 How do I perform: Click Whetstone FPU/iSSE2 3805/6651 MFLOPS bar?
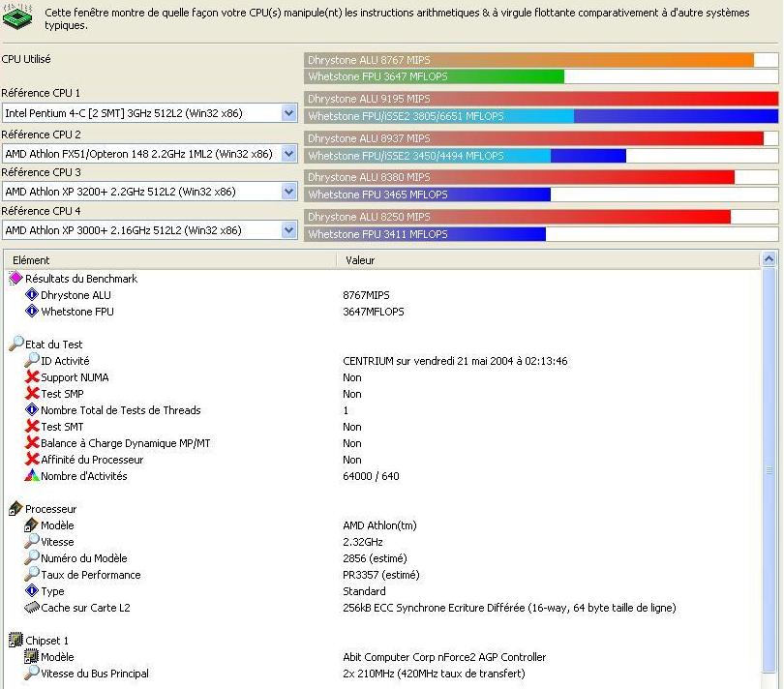coord(541,116)
